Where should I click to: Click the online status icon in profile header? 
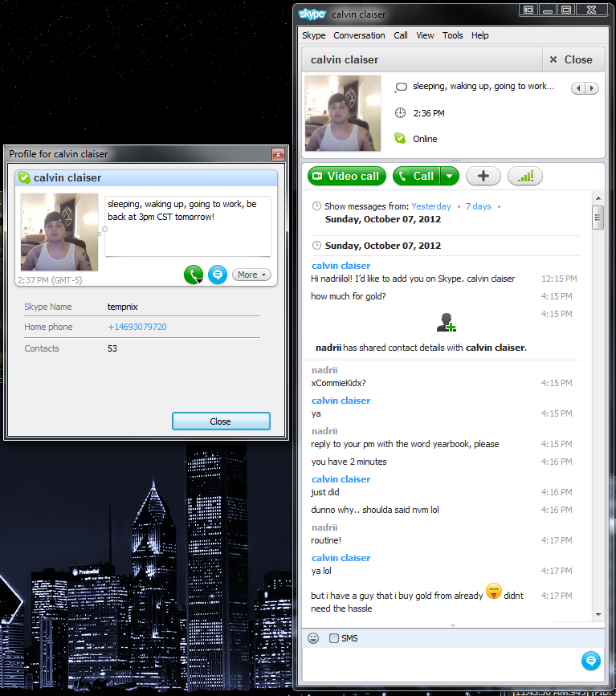pyautogui.click(x=24, y=178)
